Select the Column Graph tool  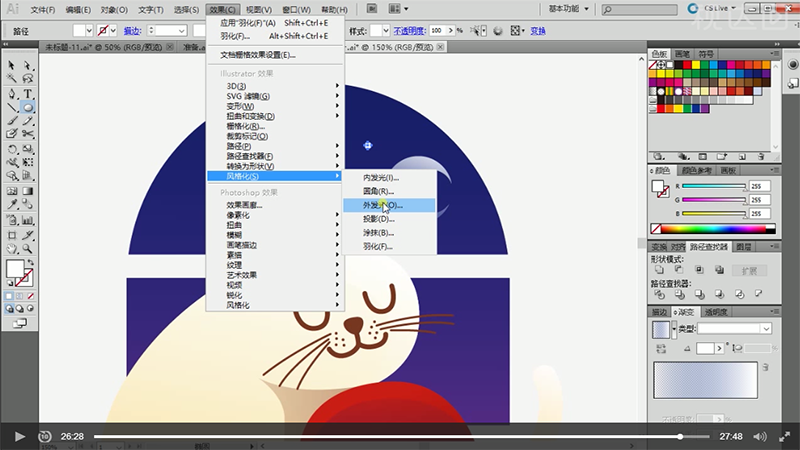28,220
